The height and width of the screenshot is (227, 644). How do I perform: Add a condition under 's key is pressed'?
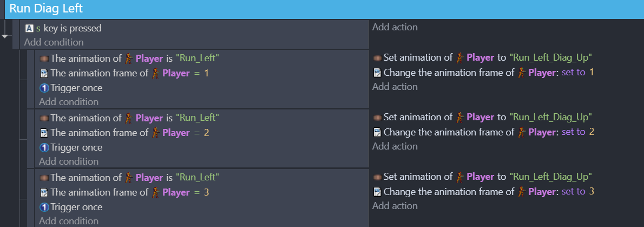pyautogui.click(x=54, y=42)
